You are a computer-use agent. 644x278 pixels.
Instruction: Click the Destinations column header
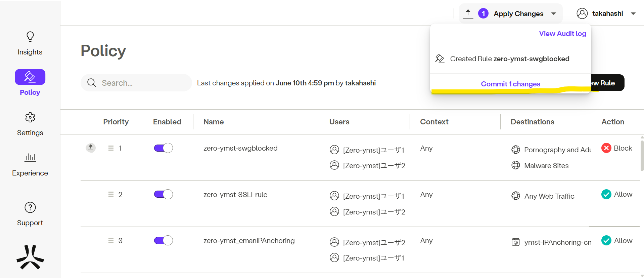tap(532, 122)
